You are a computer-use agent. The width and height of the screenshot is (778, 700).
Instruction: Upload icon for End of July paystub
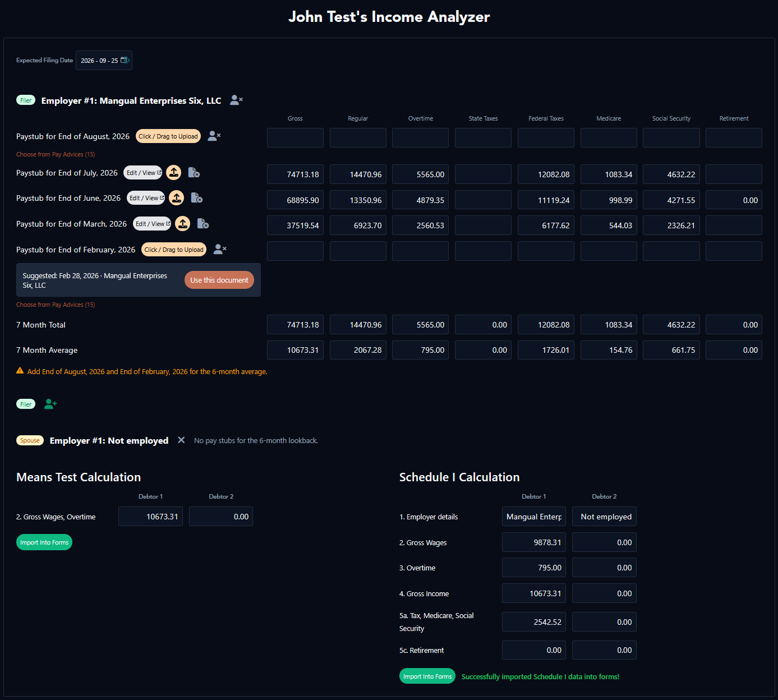174,173
